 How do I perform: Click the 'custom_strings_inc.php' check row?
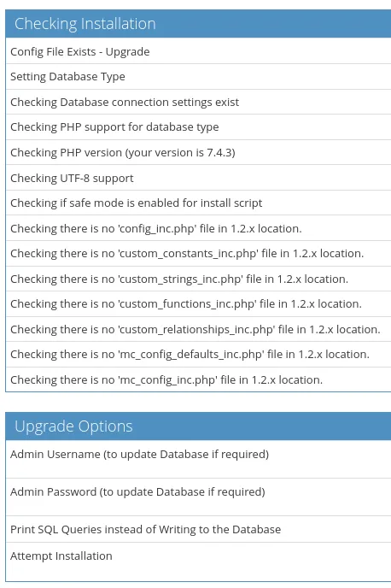pos(198,279)
